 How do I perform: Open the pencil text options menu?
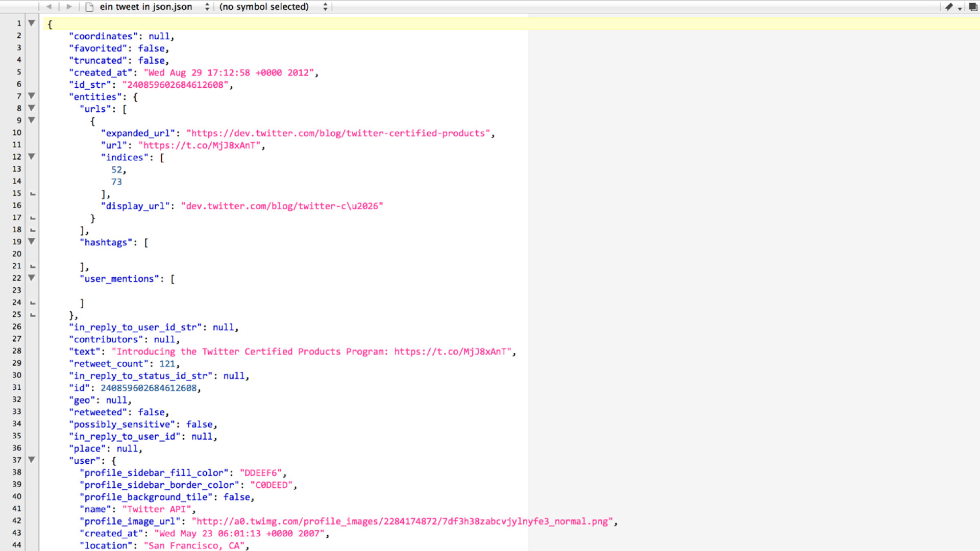tap(952, 7)
